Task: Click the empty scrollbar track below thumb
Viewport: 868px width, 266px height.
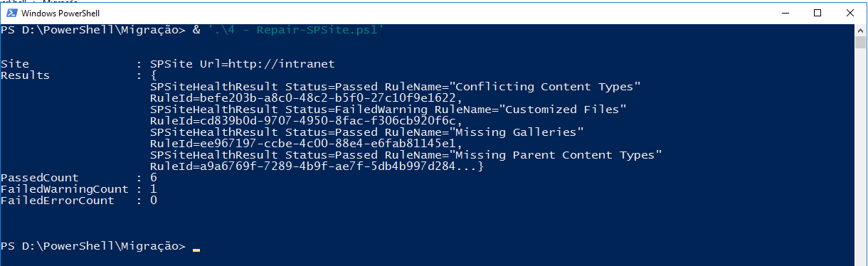Action: point(860,156)
